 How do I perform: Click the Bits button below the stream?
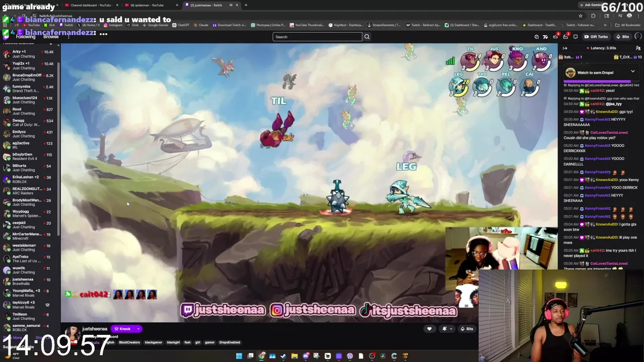467,329
